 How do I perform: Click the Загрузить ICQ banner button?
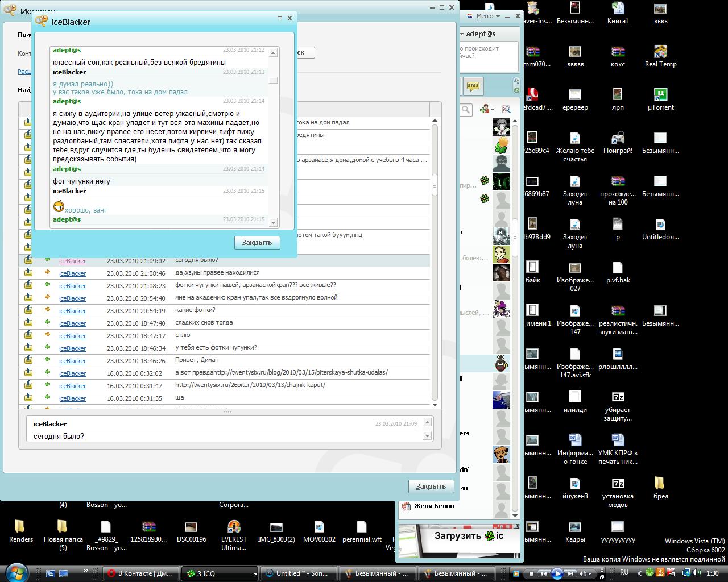pyautogui.click(x=469, y=535)
